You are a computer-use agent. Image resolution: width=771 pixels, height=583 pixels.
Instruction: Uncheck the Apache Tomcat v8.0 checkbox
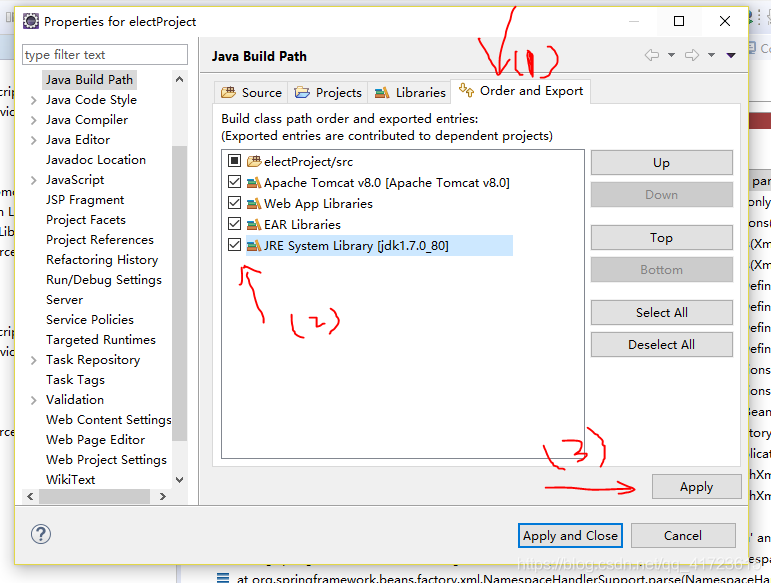click(235, 182)
